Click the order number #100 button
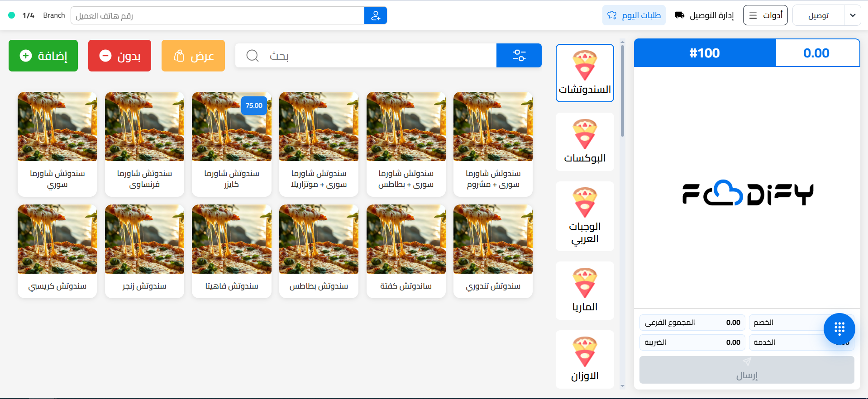The image size is (868, 399). 705,53
